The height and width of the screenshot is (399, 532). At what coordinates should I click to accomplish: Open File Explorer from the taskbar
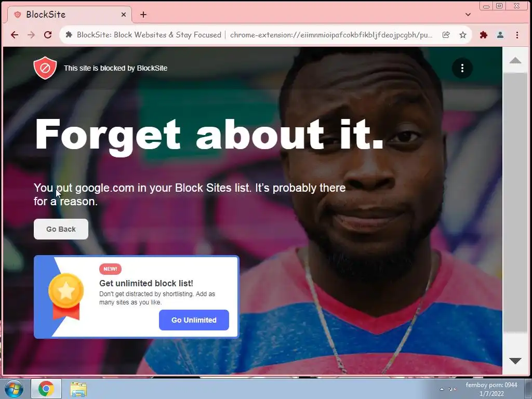pos(78,389)
